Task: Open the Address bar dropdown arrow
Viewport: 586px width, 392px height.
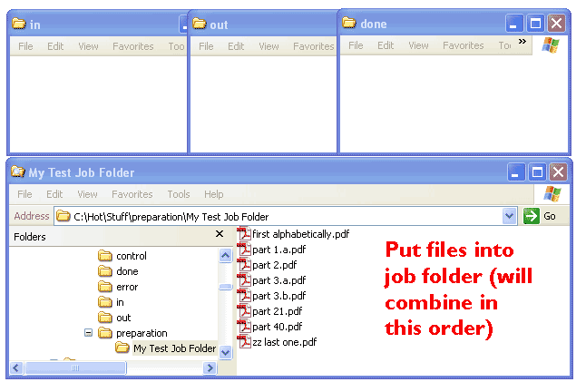Action: (509, 216)
